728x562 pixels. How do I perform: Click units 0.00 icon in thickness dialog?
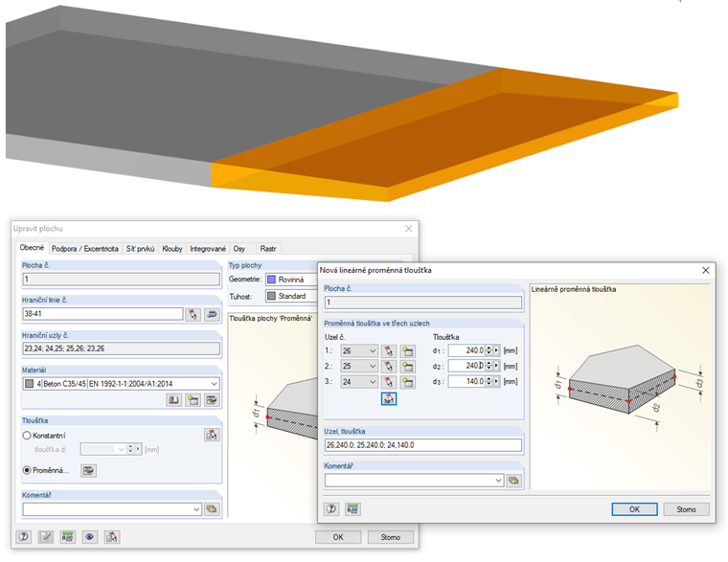pyautogui.click(x=353, y=508)
